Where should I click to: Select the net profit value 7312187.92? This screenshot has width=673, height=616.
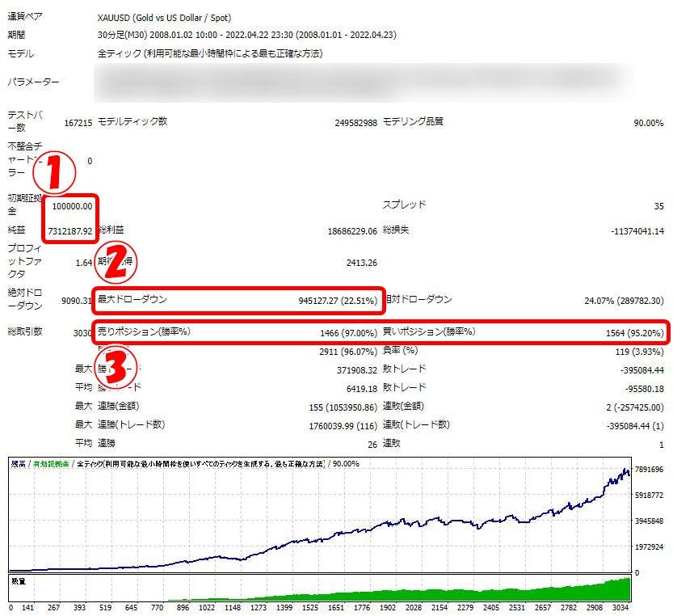point(72,230)
